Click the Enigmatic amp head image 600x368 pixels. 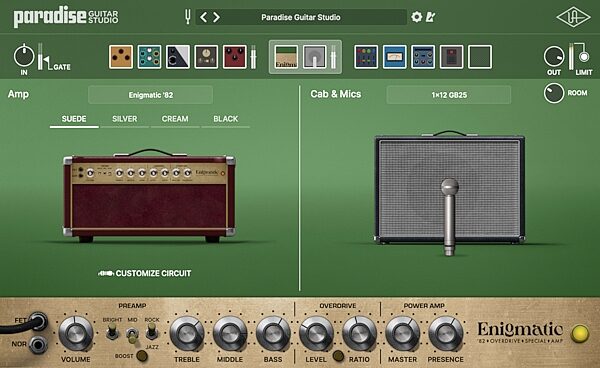point(149,196)
